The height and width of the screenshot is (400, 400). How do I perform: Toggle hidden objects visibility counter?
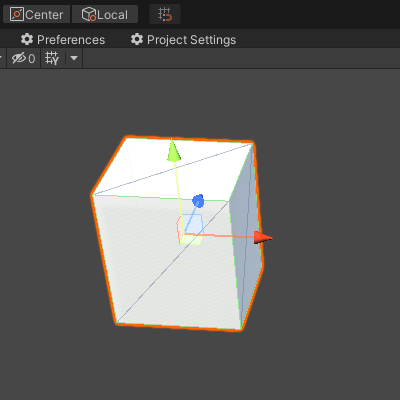point(23,59)
